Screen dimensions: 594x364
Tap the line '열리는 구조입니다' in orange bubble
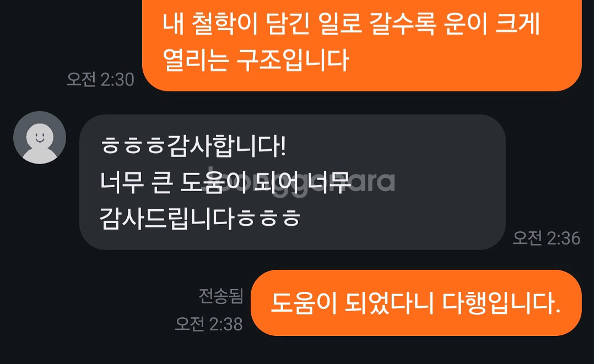click(x=256, y=60)
